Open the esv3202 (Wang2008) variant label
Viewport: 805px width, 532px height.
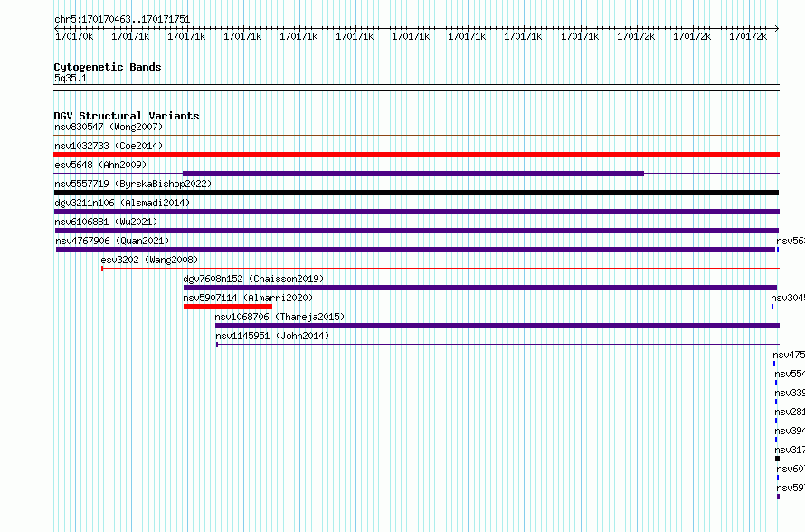click(149, 260)
